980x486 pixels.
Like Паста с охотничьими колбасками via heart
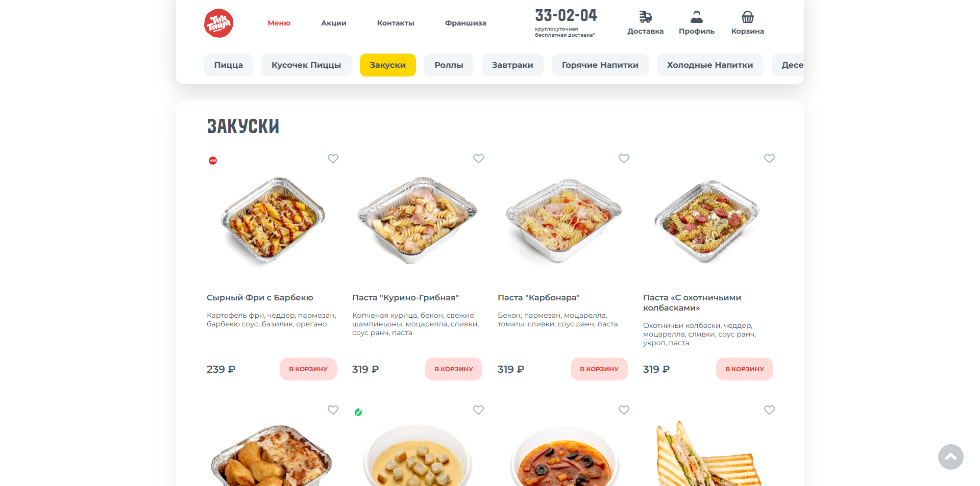coord(769,159)
